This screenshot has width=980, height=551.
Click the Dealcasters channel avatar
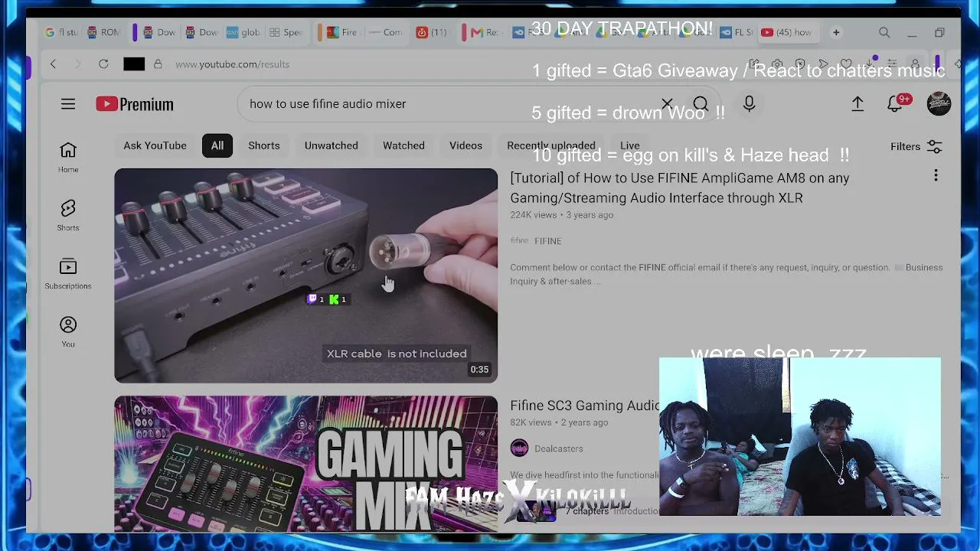point(519,448)
